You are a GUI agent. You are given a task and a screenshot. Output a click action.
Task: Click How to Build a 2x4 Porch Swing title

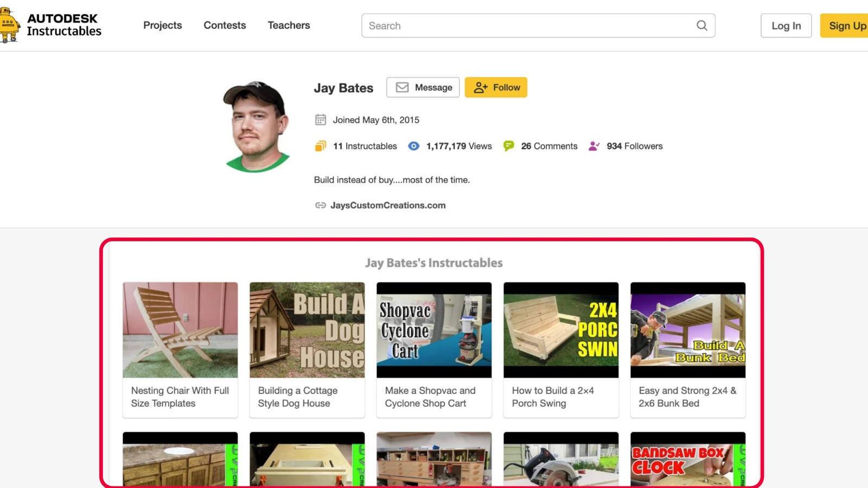(553, 397)
